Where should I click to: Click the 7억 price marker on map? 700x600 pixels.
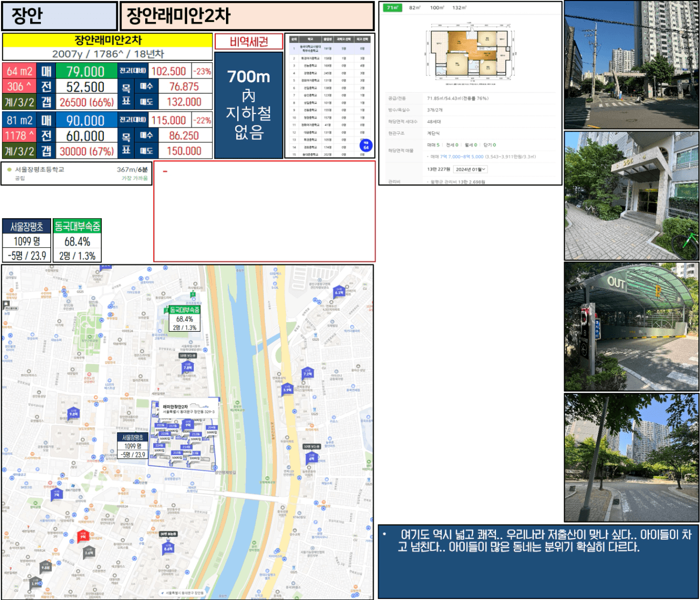pos(56,494)
